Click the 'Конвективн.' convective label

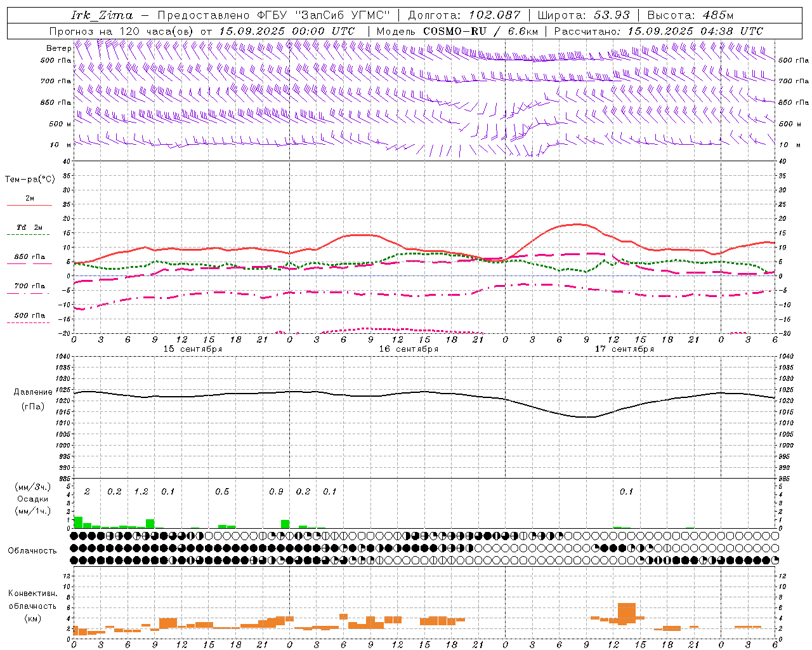pos(32,594)
